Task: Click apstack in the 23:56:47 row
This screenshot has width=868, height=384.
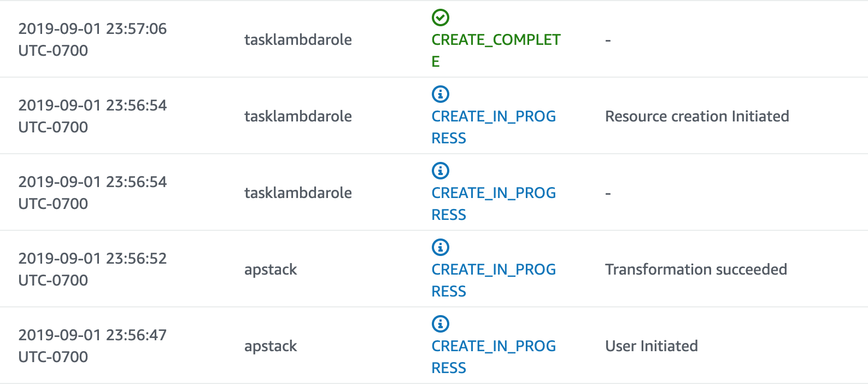Action: [271, 346]
